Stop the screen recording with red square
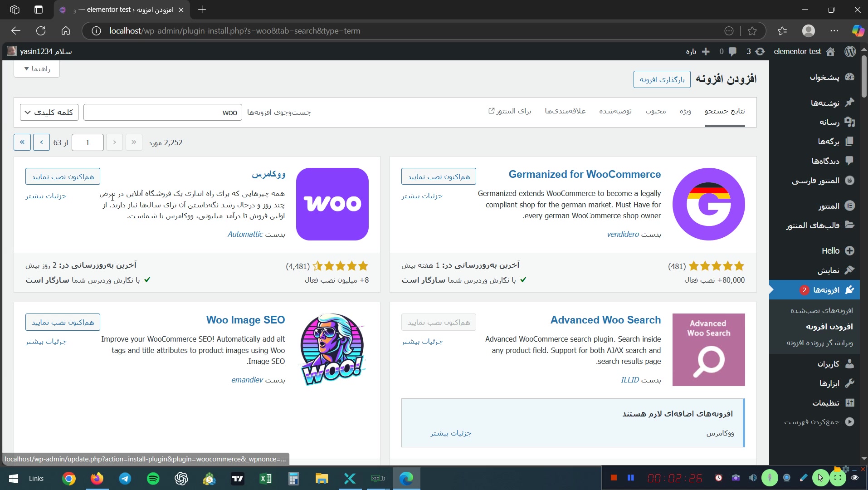 [614, 478]
